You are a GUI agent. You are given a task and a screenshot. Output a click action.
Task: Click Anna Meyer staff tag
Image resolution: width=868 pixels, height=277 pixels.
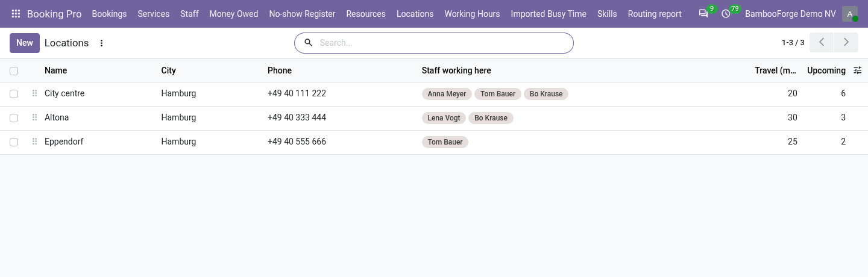(x=447, y=94)
